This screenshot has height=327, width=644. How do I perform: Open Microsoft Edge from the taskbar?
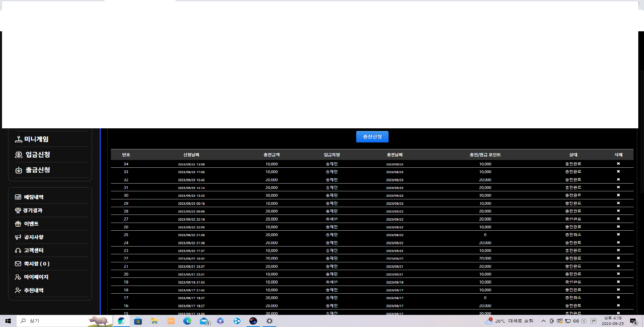(x=187, y=321)
